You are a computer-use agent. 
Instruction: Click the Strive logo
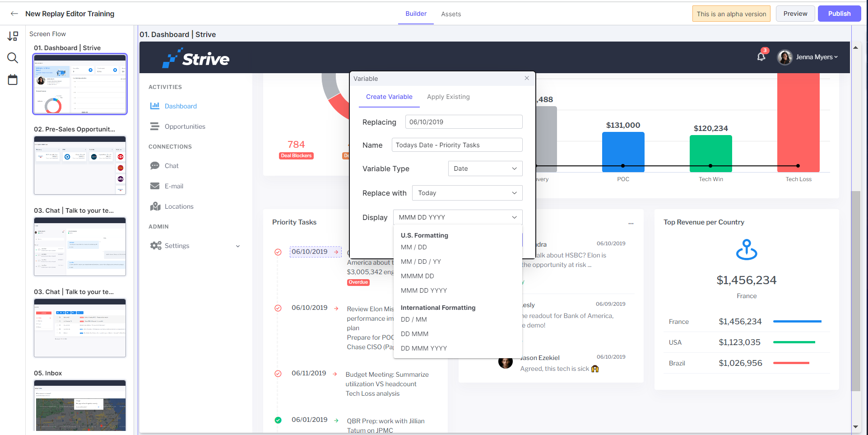195,58
